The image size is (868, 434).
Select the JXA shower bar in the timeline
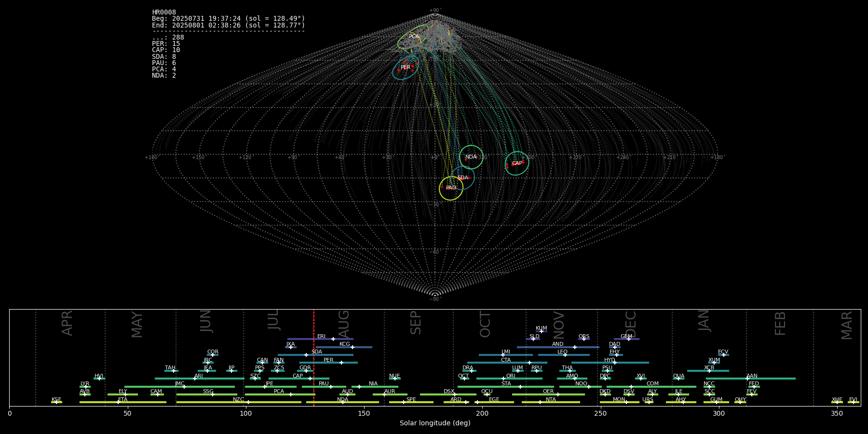pyautogui.click(x=291, y=347)
